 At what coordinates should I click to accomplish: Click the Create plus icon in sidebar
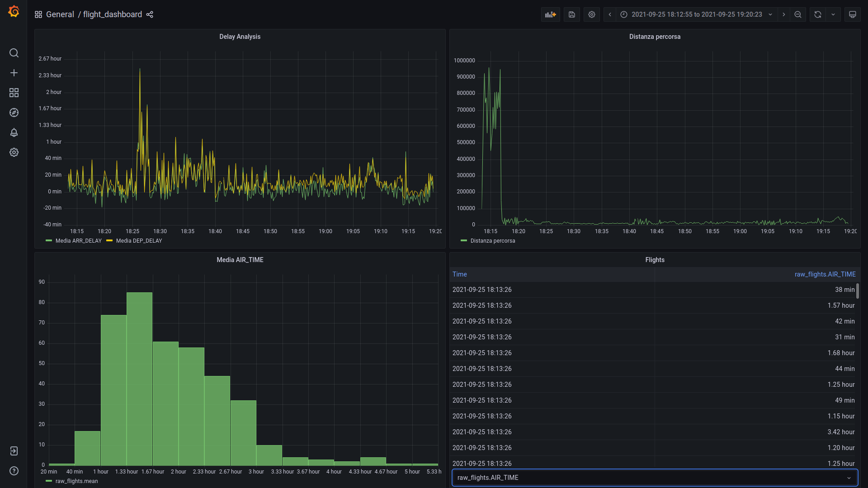[14, 73]
